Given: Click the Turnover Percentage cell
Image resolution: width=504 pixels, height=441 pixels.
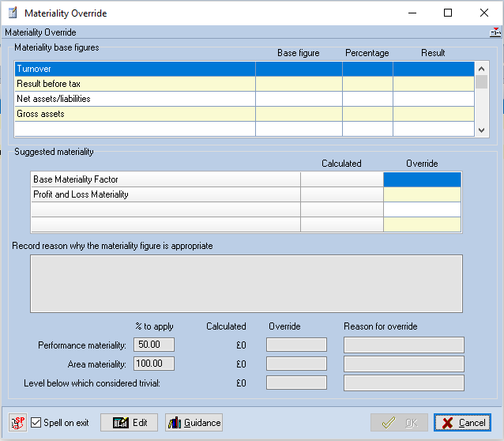Looking at the screenshot, I should pos(367,69).
